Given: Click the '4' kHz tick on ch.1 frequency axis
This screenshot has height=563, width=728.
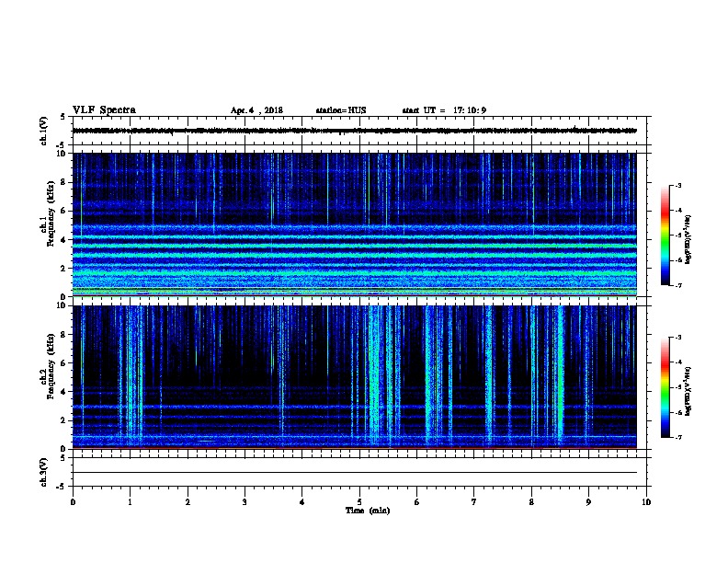Looking at the screenshot, I should [x=63, y=240].
